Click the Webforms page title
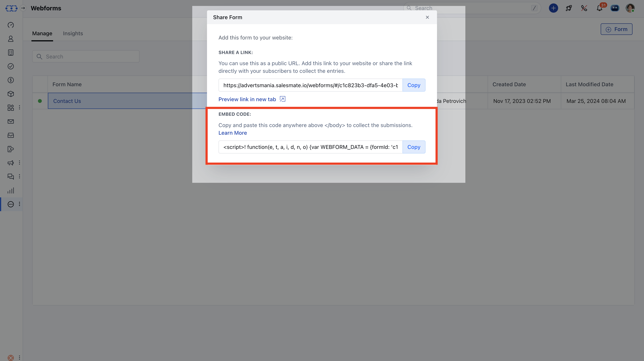 pyautogui.click(x=46, y=8)
